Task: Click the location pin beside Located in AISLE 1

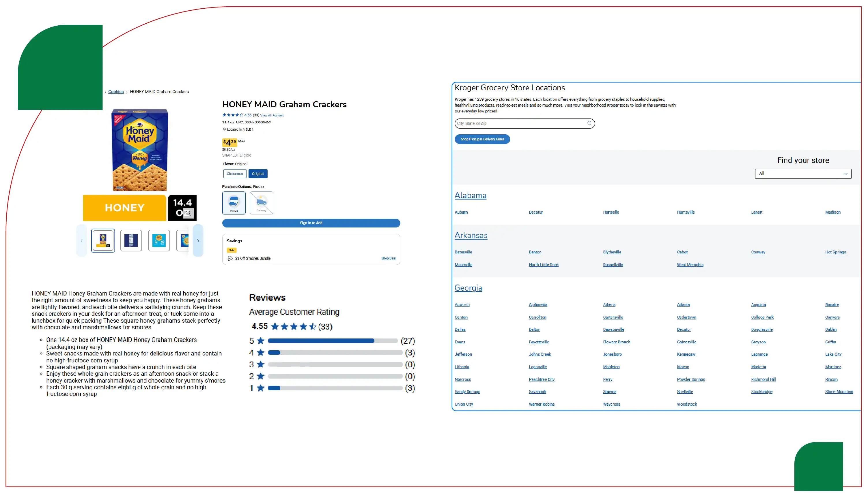Action: (x=224, y=129)
